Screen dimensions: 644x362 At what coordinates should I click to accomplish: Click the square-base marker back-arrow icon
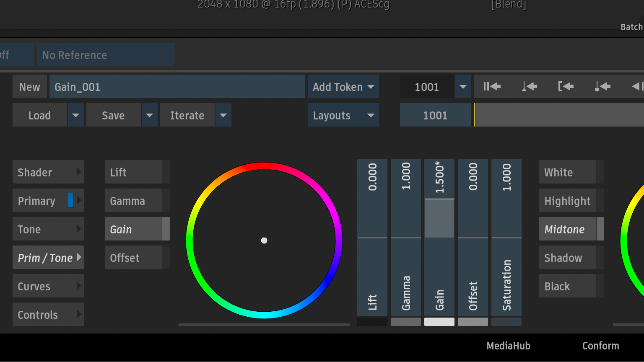pos(602,87)
